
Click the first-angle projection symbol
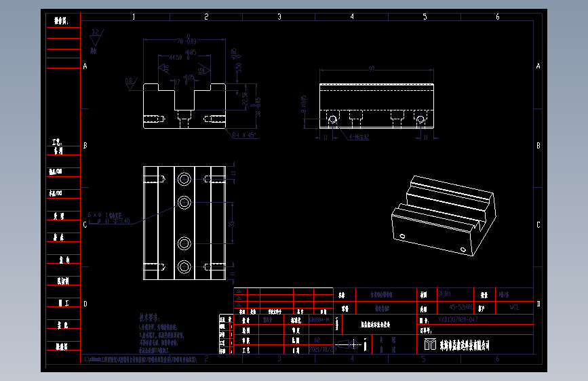tap(348, 344)
